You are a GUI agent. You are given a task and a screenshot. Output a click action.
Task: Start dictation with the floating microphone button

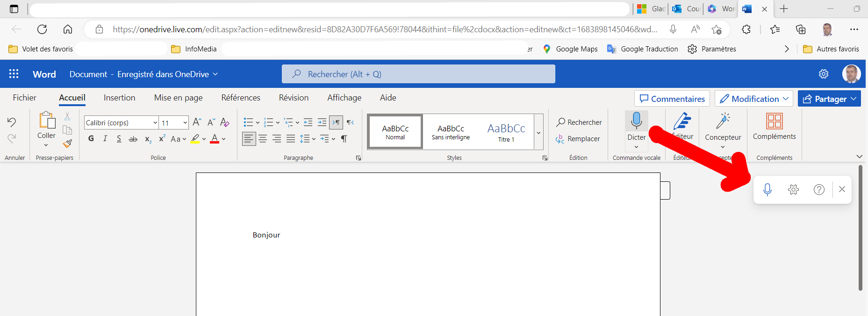coord(767,189)
